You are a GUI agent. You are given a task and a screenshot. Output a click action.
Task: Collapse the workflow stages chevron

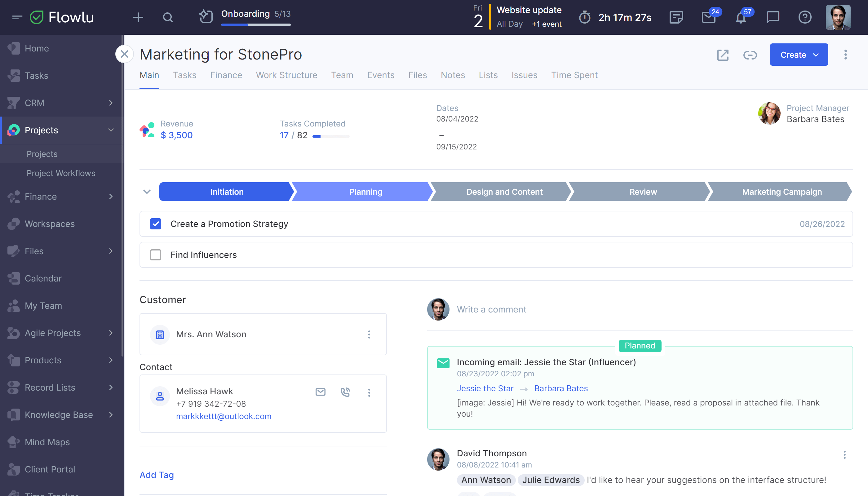point(147,192)
